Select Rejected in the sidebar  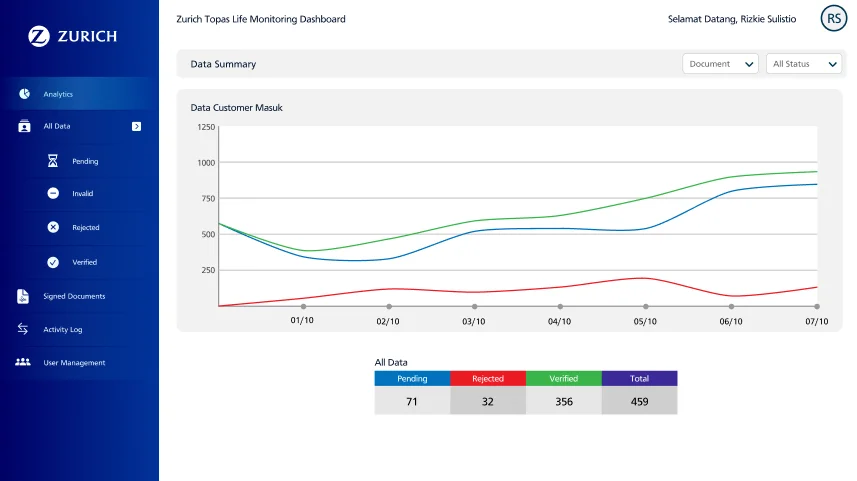tap(86, 227)
